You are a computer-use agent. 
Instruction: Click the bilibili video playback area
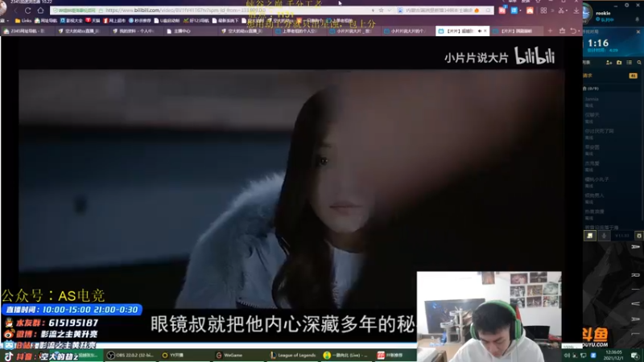pyautogui.click(x=291, y=189)
